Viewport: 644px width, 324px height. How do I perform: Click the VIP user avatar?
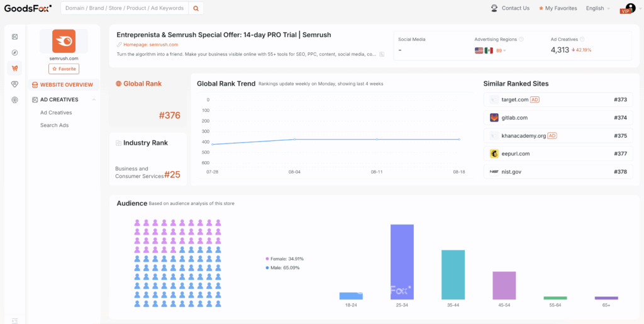coord(630,8)
